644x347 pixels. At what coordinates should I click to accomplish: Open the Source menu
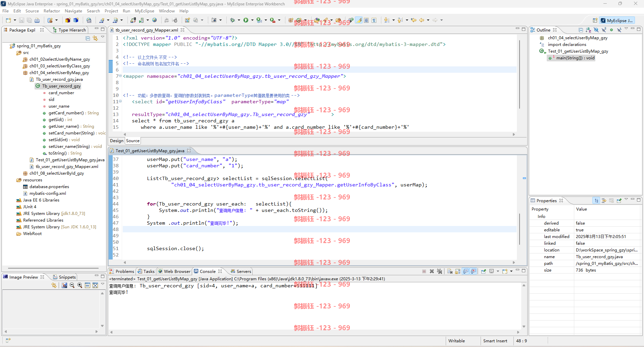pos(32,11)
